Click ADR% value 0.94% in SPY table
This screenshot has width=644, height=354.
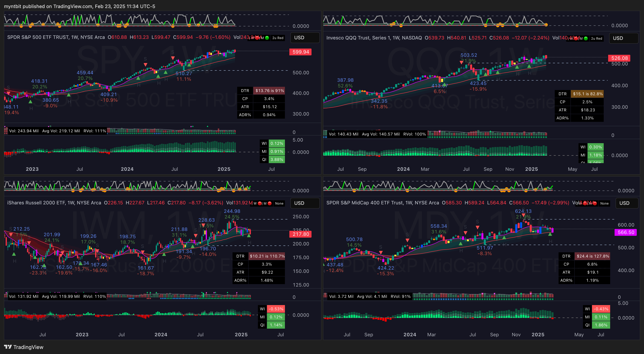(269, 115)
